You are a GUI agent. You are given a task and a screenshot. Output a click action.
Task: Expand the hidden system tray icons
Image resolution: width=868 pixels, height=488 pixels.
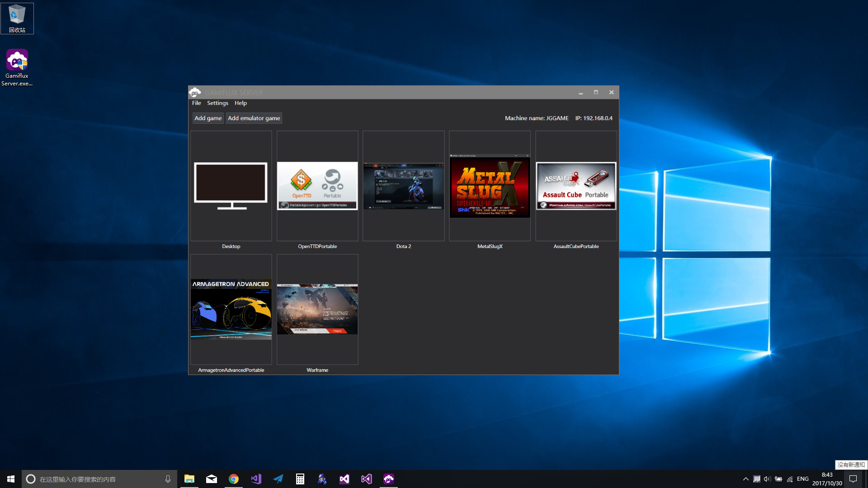[x=745, y=479]
